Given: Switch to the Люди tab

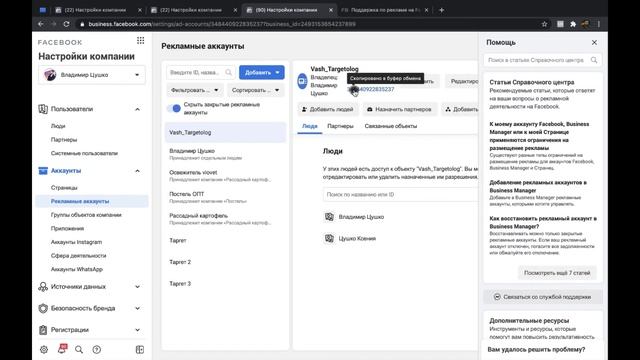Looking at the screenshot, I should point(309,126).
